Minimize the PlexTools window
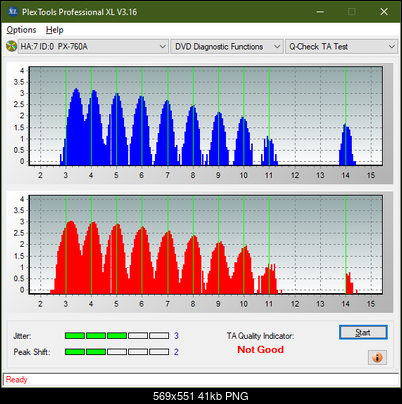The image size is (402, 404). click(320, 12)
